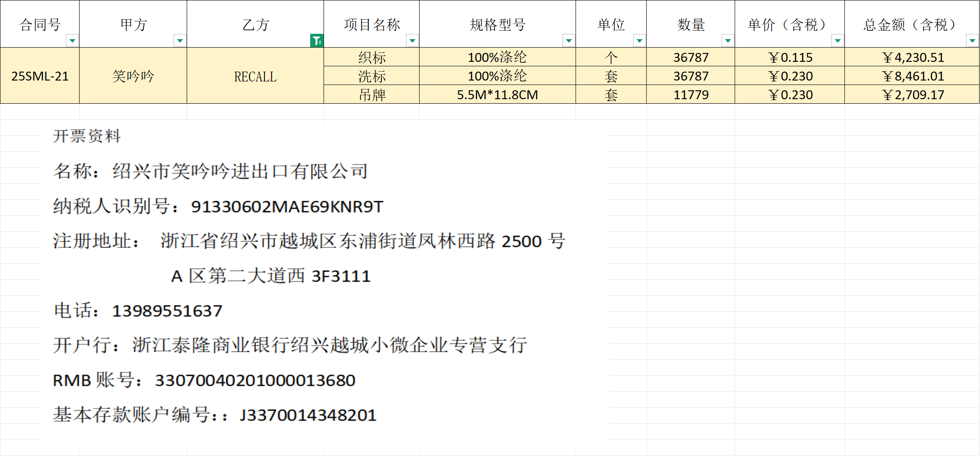Select the 吊牌 project name cell
Screen dimensions: 980x456
point(372,95)
